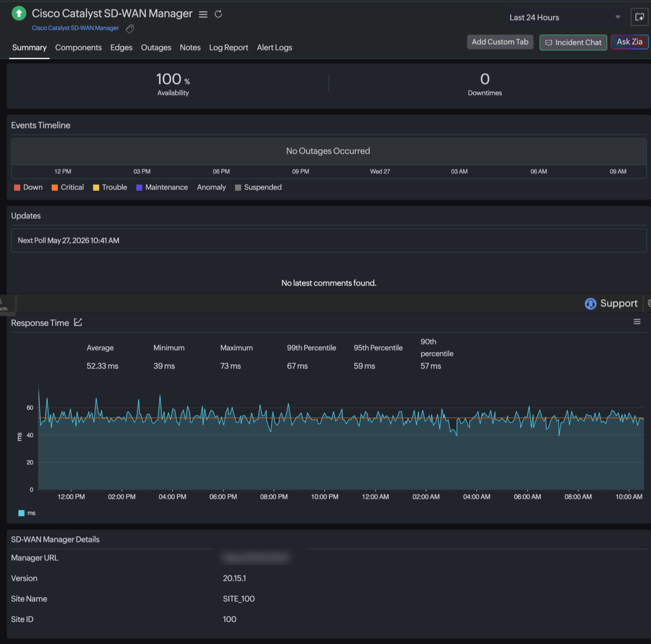Open the Response Time chart options menu
Viewport: 651px width, 644px height.
pos(637,322)
